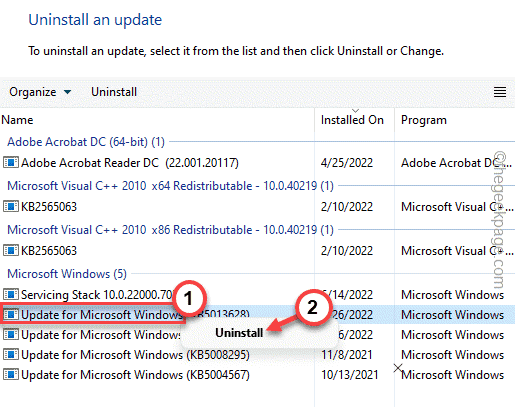Click the 10/13/2021 install date cell
The image size is (515, 407).
pos(349,375)
